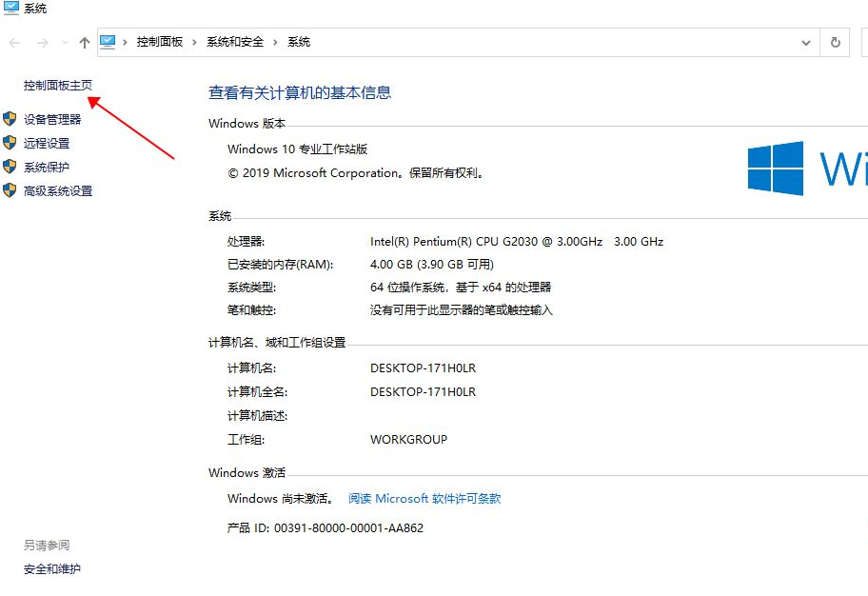The width and height of the screenshot is (868, 596).
Task: Select 控制面板 in the breadcrumb path
Action: point(159,42)
